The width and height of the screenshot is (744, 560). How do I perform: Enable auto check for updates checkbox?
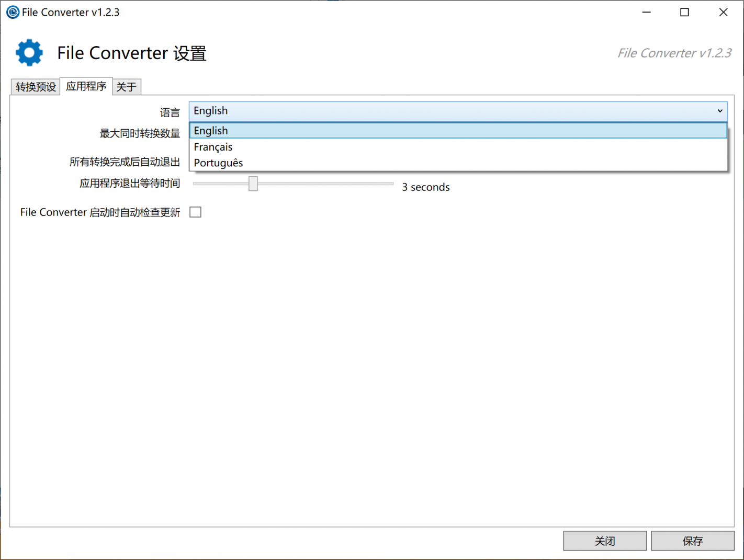pyautogui.click(x=196, y=212)
